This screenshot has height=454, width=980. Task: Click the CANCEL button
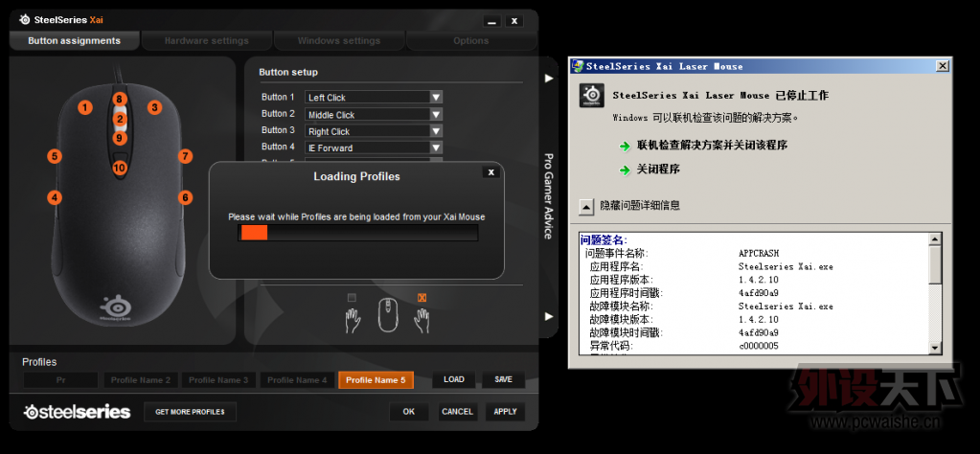457,412
